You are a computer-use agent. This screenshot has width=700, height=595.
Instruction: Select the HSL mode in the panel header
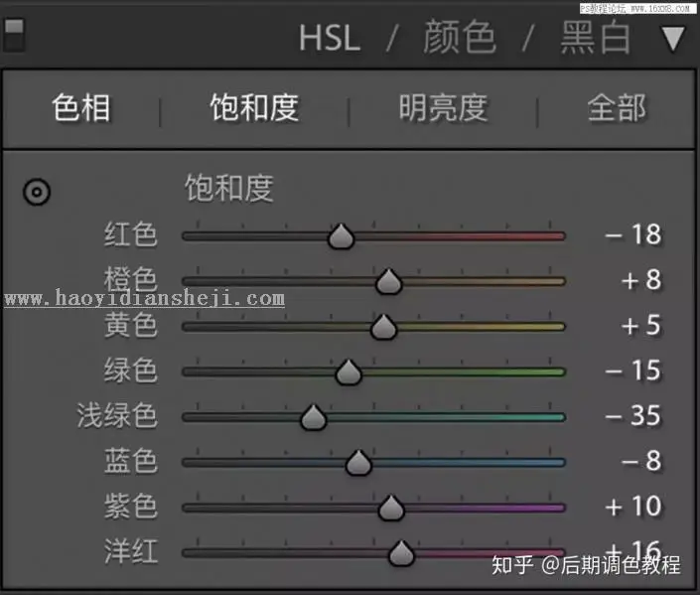pyautogui.click(x=330, y=38)
